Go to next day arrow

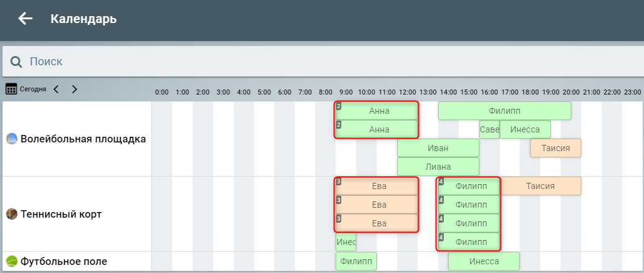point(75,89)
